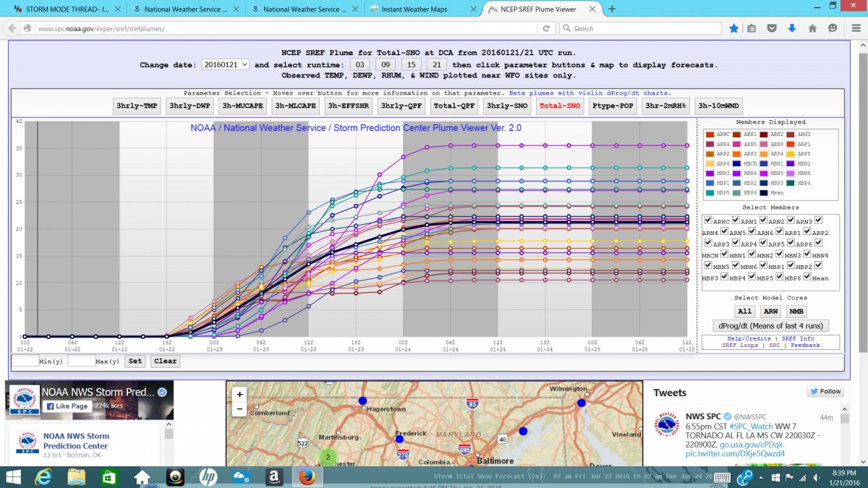This screenshot has height=488, width=868.
Task: Select the 3hrly-TMP parameter button
Action: [x=137, y=106]
